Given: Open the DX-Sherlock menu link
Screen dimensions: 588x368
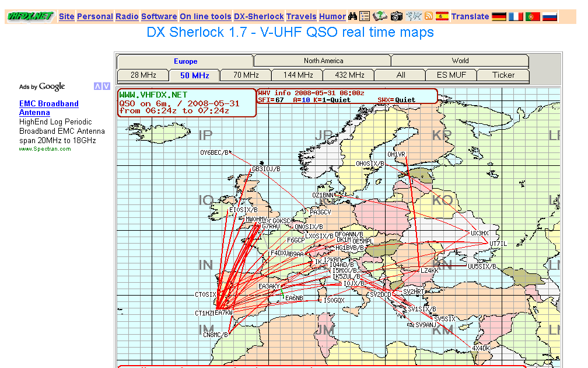Looking at the screenshot, I should coord(258,16).
